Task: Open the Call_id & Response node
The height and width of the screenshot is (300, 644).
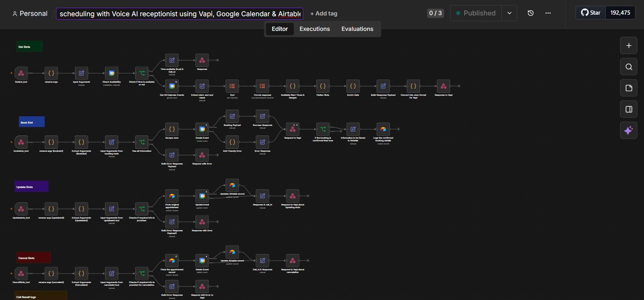Action: (262, 261)
